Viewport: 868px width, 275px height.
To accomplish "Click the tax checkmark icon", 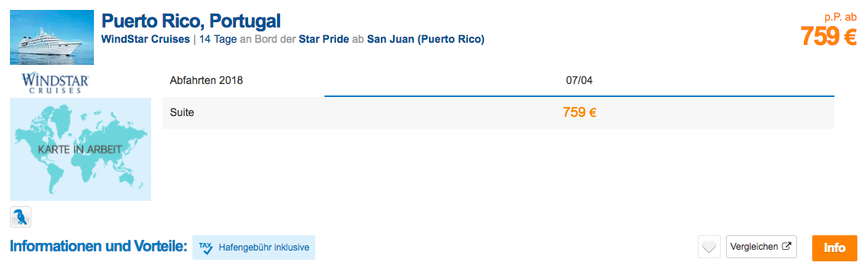I will click(205, 247).
